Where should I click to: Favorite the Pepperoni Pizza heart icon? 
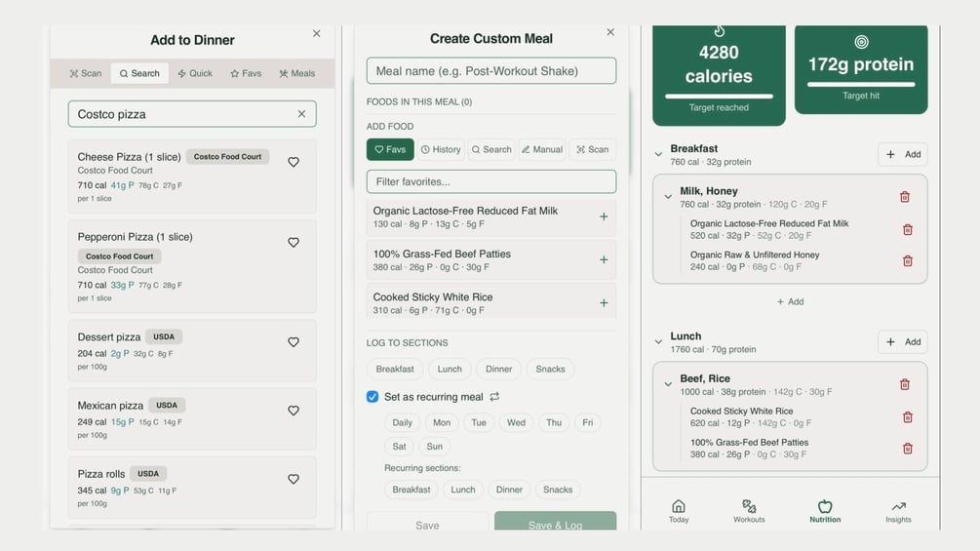(x=294, y=243)
